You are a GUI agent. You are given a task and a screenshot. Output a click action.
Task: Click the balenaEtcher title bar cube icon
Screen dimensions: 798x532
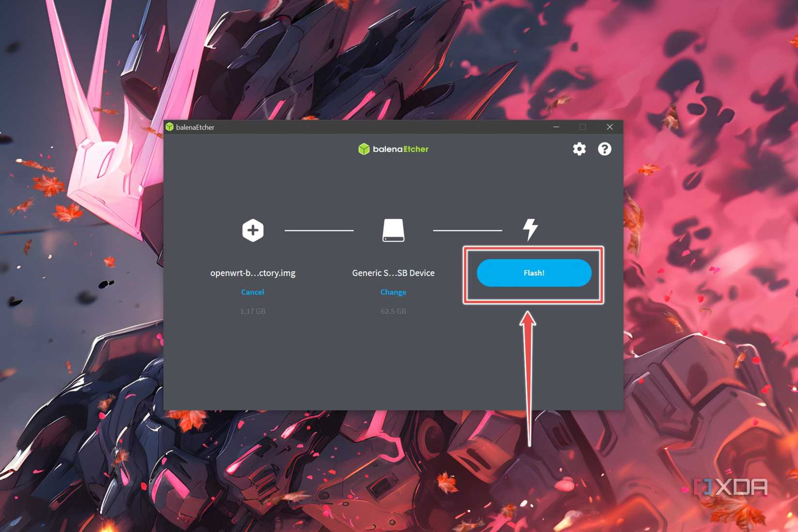coord(169,127)
